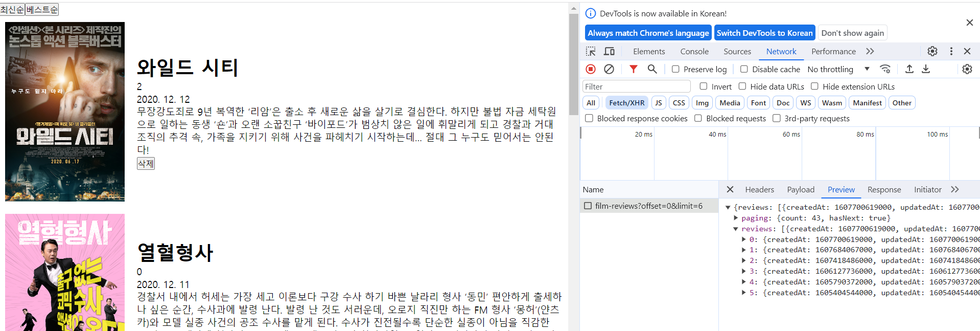980x331 pixels.
Task: Switch to the Console tab
Action: (x=694, y=51)
